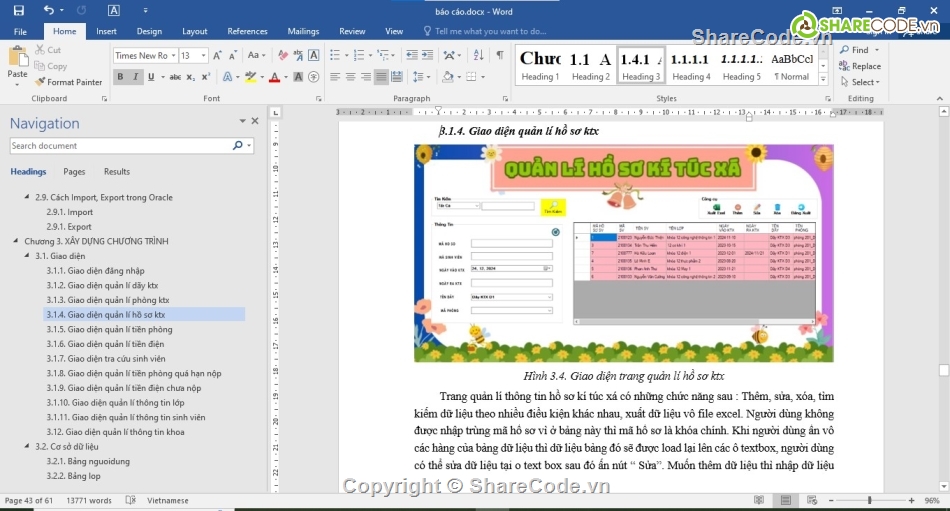Open the Change Case dropdown
Viewport: 950px width, 511px height.
pyautogui.click(x=257, y=56)
